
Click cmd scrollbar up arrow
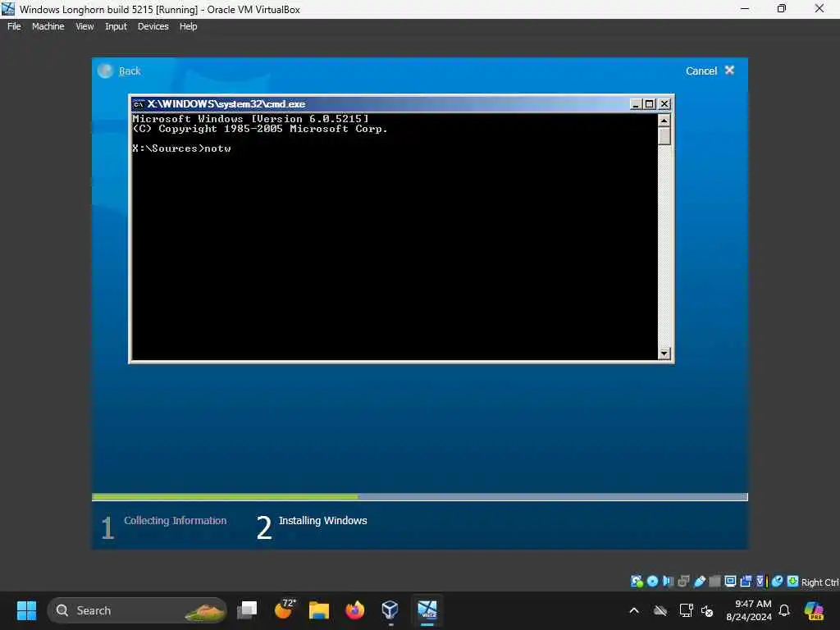tap(664, 120)
